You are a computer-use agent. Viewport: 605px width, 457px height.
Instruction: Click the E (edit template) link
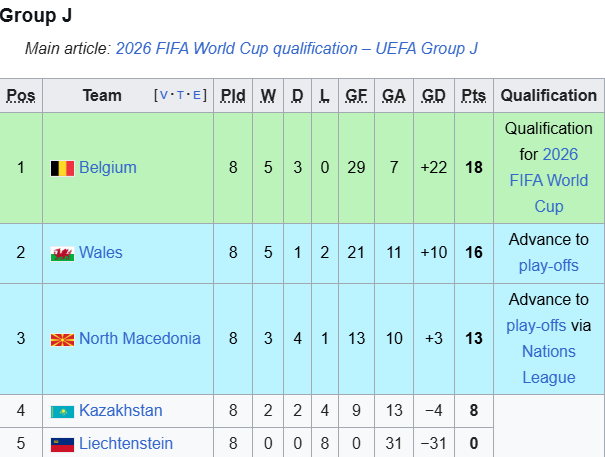pyautogui.click(x=197, y=96)
